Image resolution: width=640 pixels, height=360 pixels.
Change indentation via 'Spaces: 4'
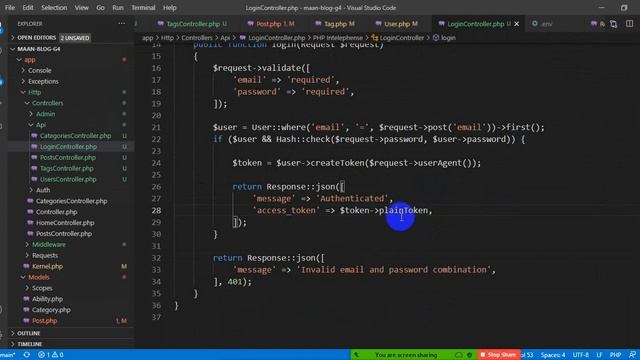(x=553, y=355)
